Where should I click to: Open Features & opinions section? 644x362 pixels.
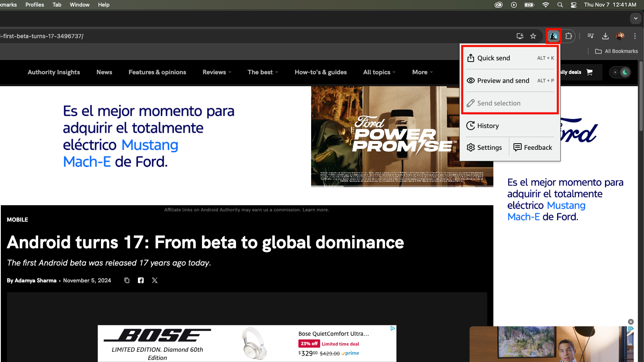[157, 72]
